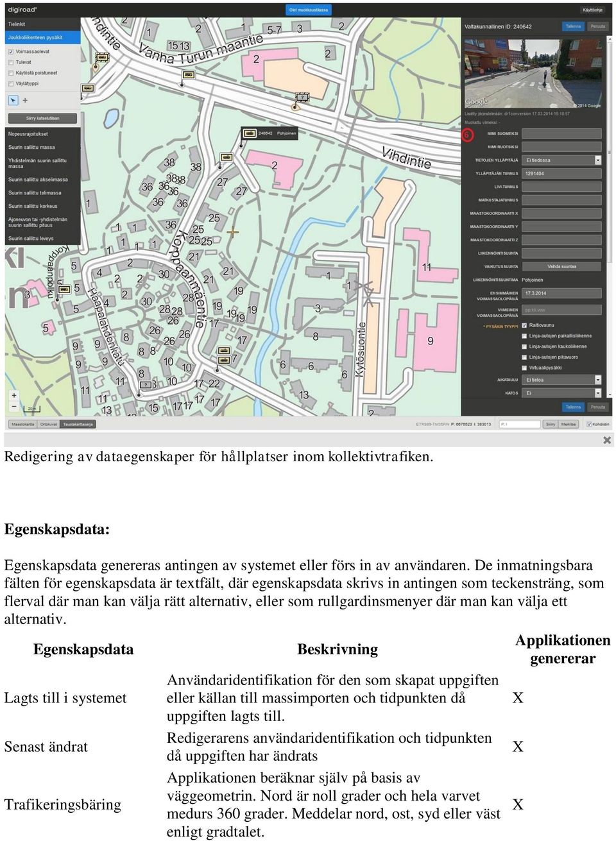Toggle the Raitiovaunu checkbox
Viewport: 616px width, 841px height.
tap(525, 325)
